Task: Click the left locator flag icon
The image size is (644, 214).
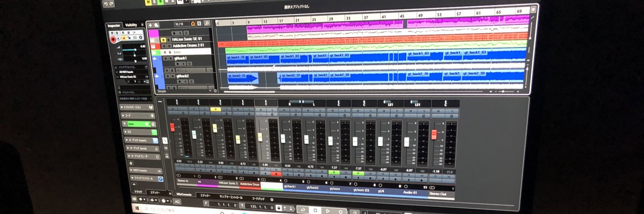Action: (x=207, y=204)
